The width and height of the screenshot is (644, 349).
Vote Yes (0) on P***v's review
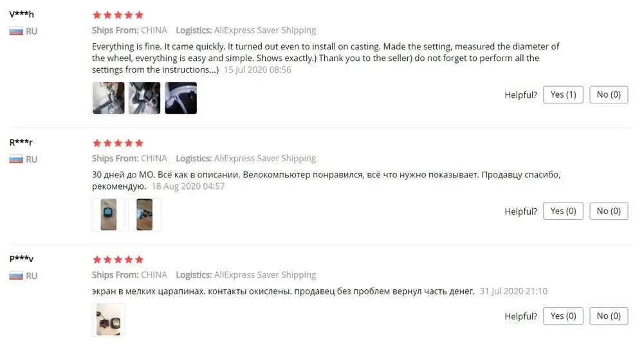coord(563,316)
